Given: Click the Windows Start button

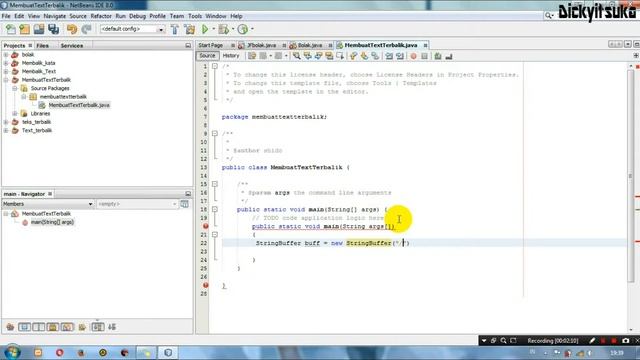Looking at the screenshot, I should point(12,352).
